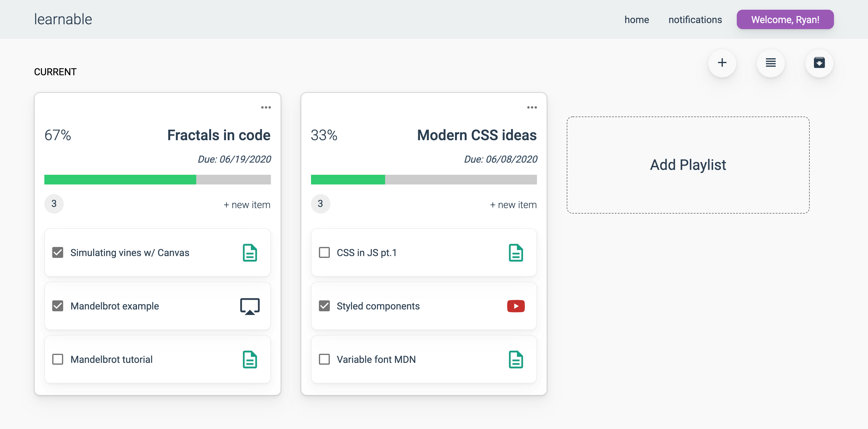Screen dimensions: 868x429
Task: Open the document icon for Mandelbrot tutorial
Action: [250, 359]
